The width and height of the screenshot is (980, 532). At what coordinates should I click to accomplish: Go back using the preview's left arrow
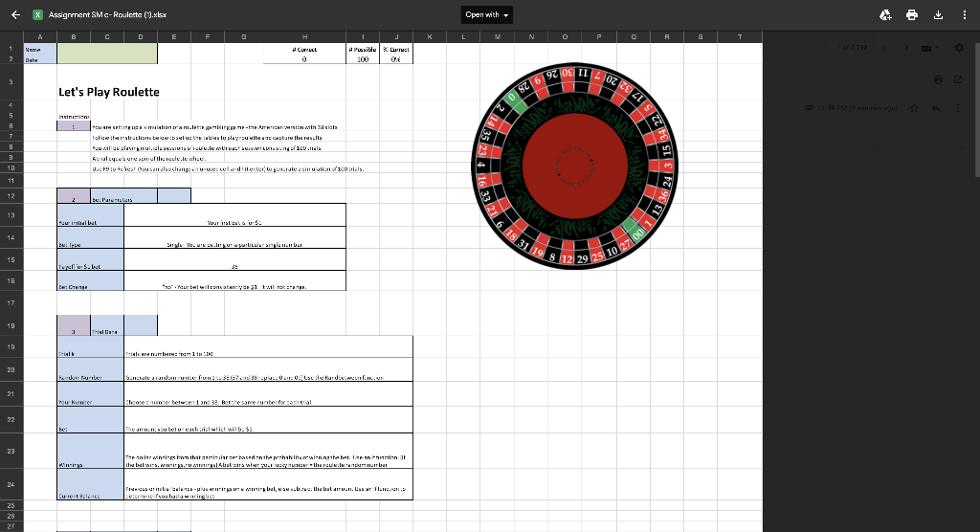(x=15, y=14)
